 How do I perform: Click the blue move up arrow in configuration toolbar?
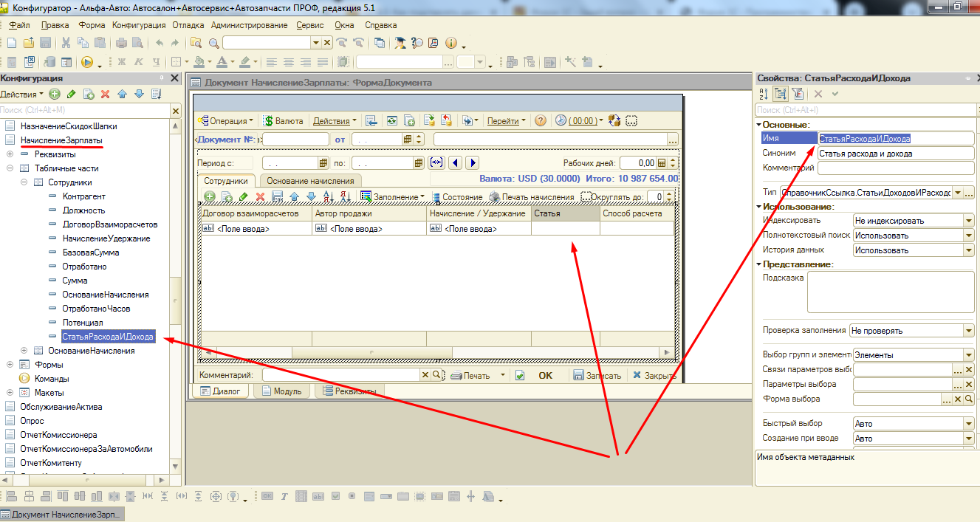coord(122,95)
